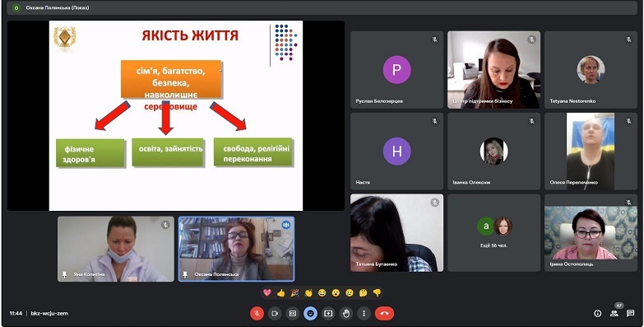Send the thumbs down reaction
The width and height of the screenshot is (644, 327).
(377, 293)
